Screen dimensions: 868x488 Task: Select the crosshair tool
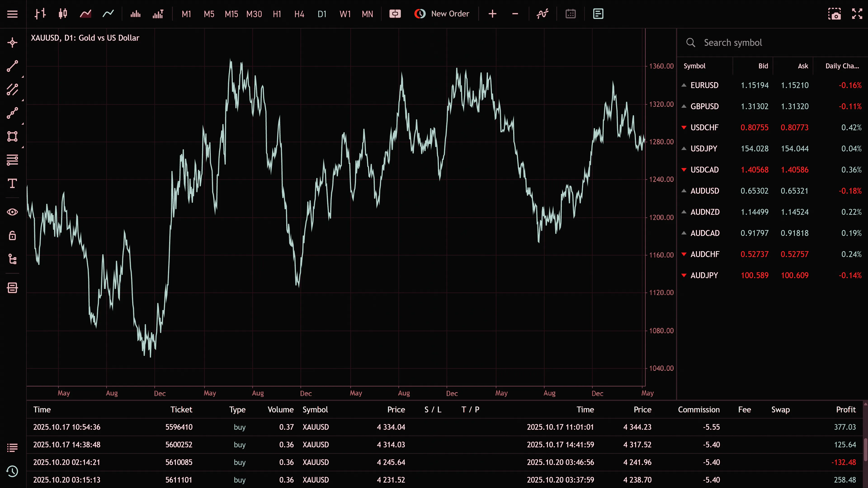(x=12, y=43)
